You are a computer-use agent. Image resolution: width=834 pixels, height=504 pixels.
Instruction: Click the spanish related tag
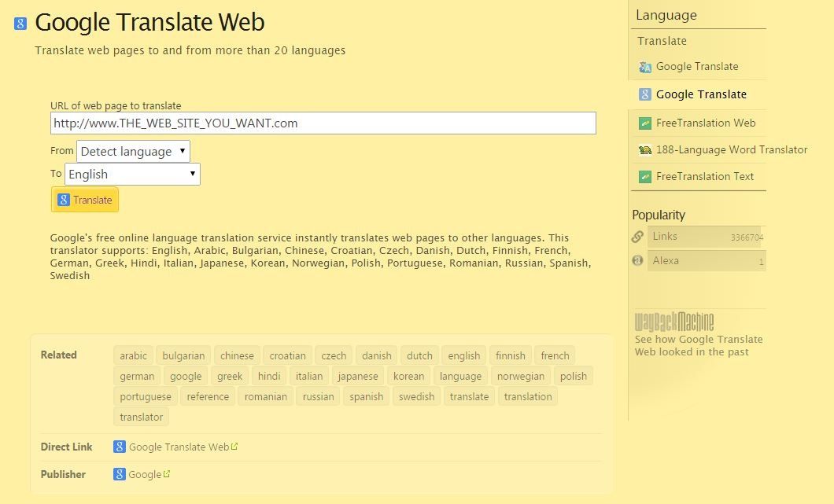(366, 396)
